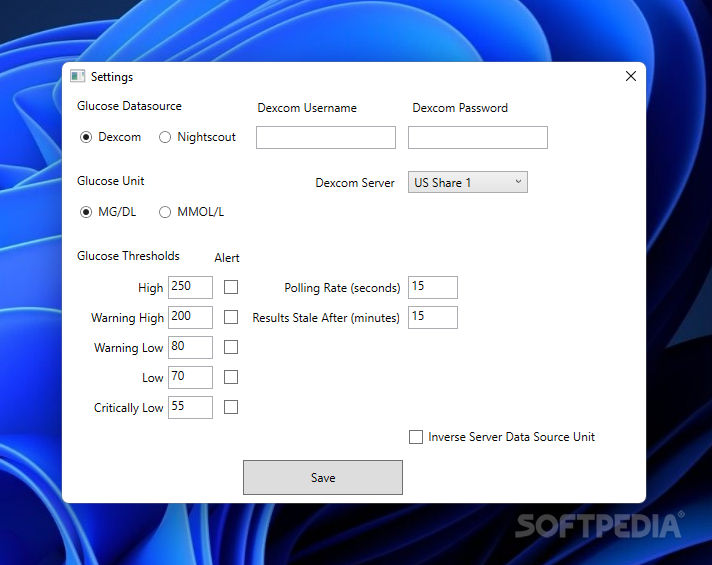This screenshot has height=565, width=712.
Task: Click the Critically Low value field
Action: click(x=190, y=407)
